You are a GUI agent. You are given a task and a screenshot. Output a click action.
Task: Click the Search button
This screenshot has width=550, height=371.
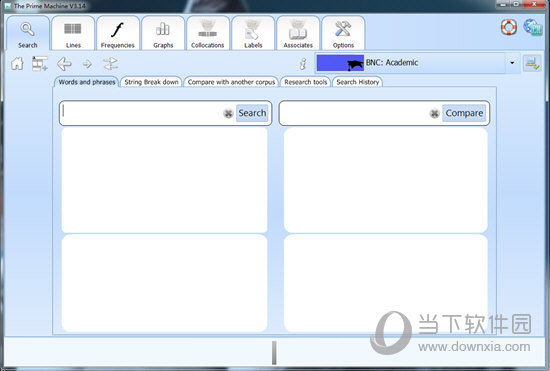tap(252, 113)
